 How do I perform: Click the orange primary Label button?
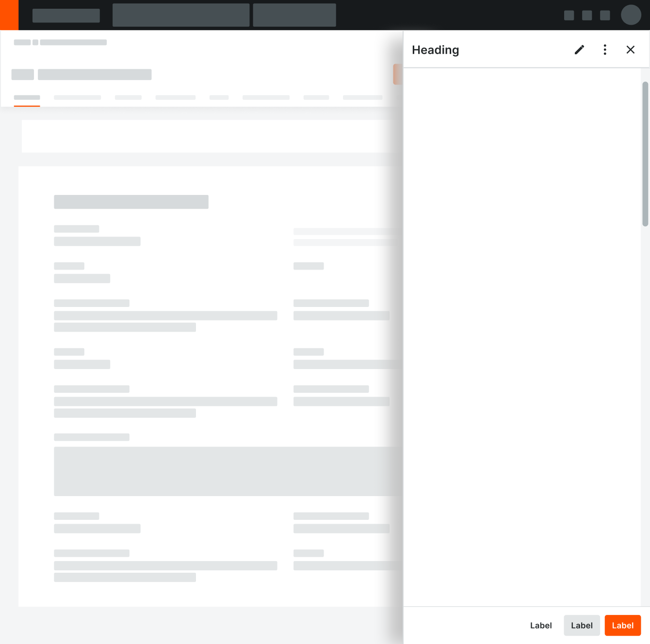[x=623, y=626]
